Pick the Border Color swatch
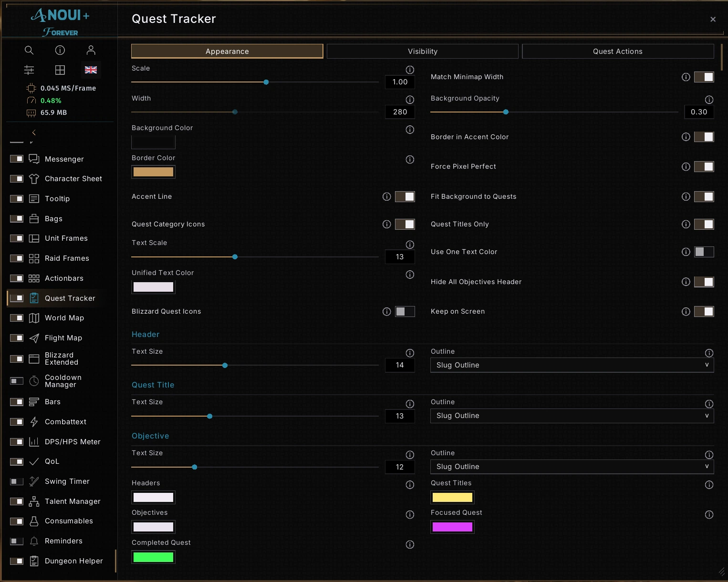 click(x=153, y=172)
